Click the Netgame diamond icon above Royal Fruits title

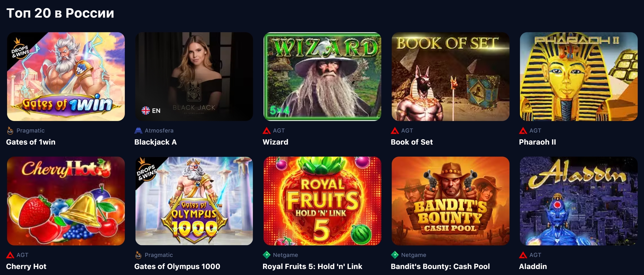[x=266, y=255]
